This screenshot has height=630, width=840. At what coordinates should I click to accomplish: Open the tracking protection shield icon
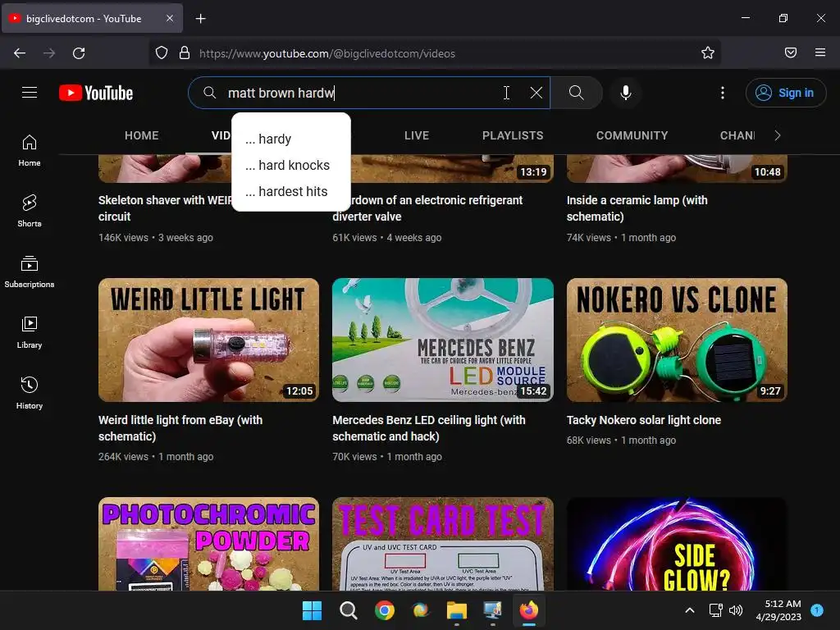pyautogui.click(x=162, y=53)
